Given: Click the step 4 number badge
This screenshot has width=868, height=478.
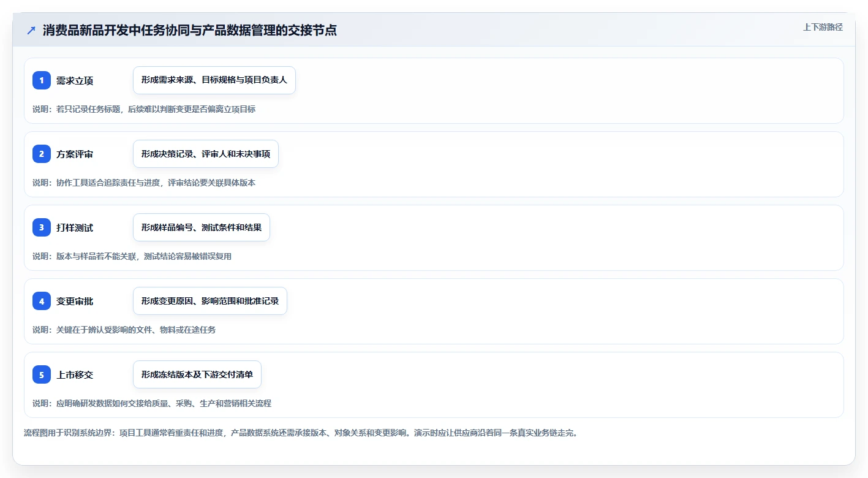Looking at the screenshot, I should tap(42, 301).
